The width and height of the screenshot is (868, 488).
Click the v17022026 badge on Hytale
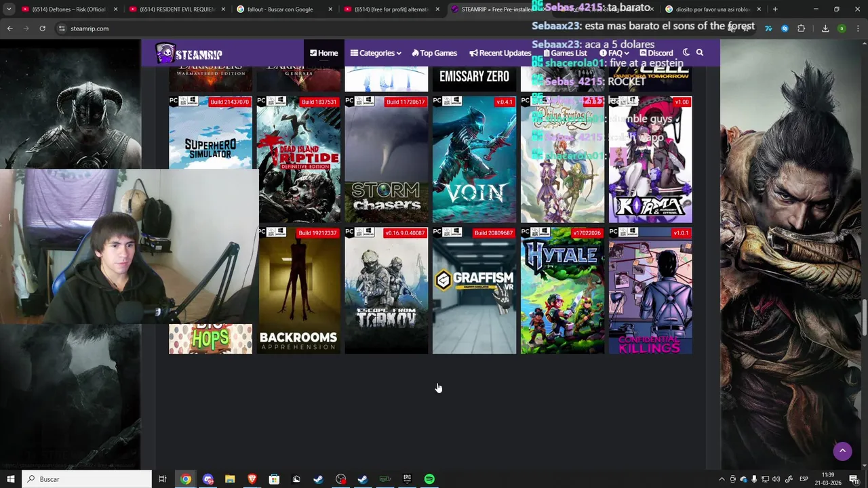[587, 233]
